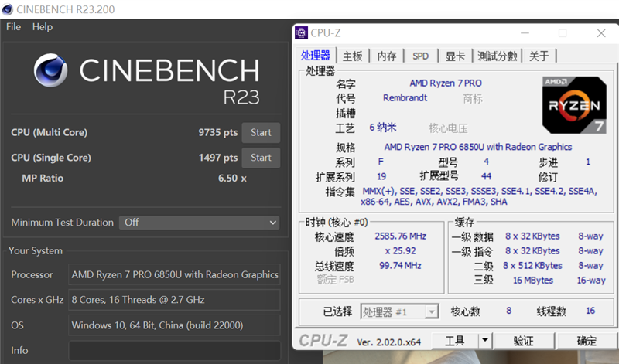The width and height of the screenshot is (619, 364).
Task: Close the CPU-Z window
Action: tap(601, 33)
